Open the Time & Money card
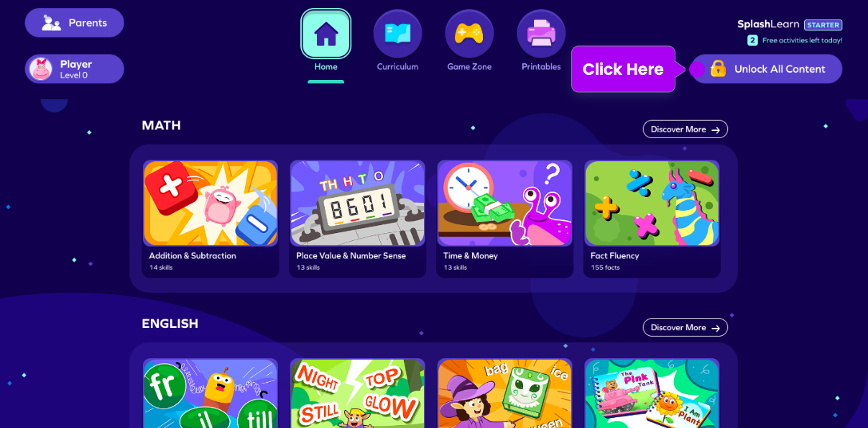The image size is (868, 428). [505, 219]
